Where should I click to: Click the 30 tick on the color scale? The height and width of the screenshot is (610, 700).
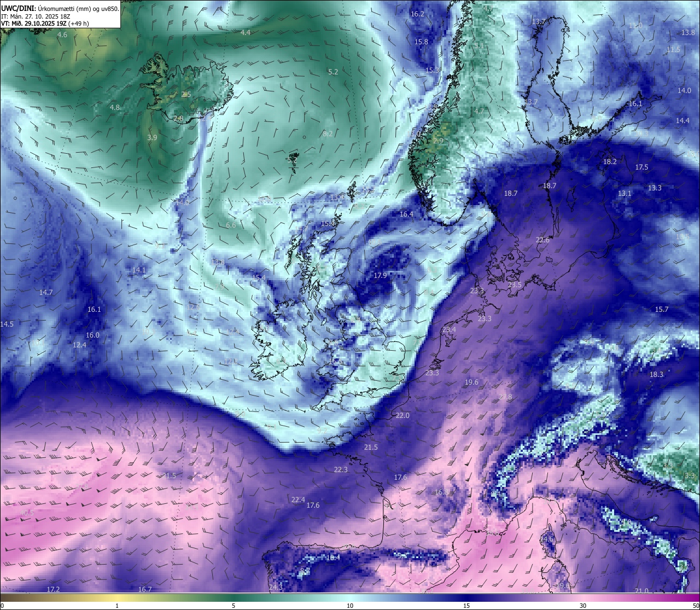point(583,606)
